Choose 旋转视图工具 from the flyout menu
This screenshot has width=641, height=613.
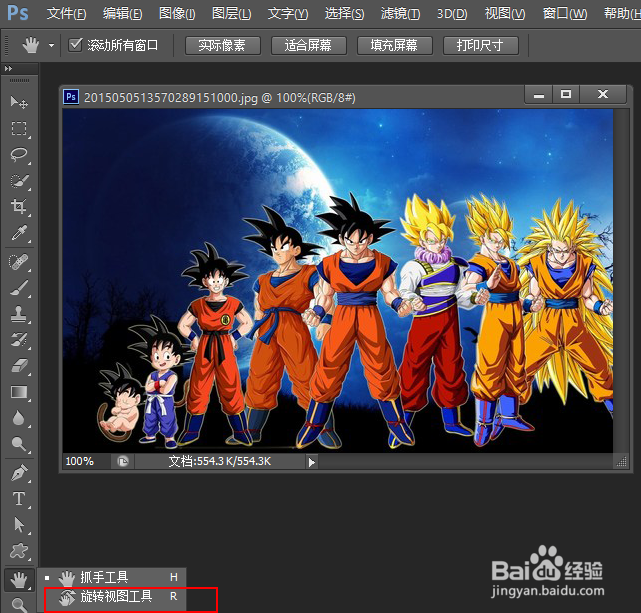[x=112, y=597]
